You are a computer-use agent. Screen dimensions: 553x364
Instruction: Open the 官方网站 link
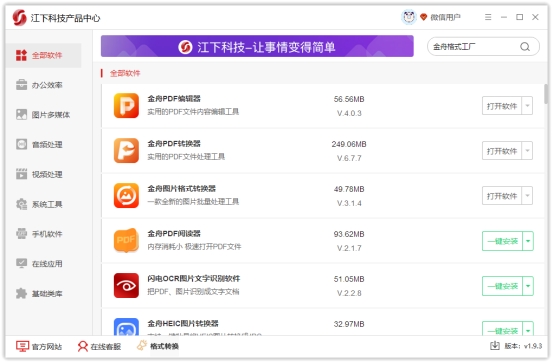click(x=39, y=346)
